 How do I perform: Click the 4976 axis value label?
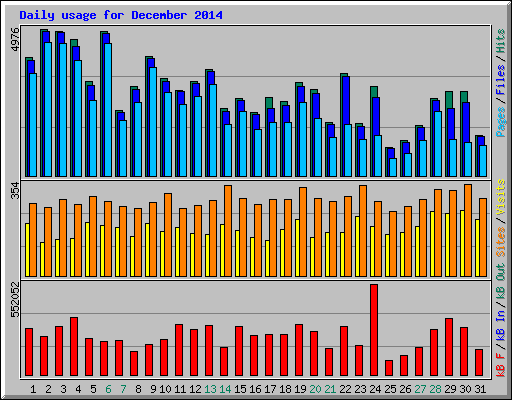point(15,40)
